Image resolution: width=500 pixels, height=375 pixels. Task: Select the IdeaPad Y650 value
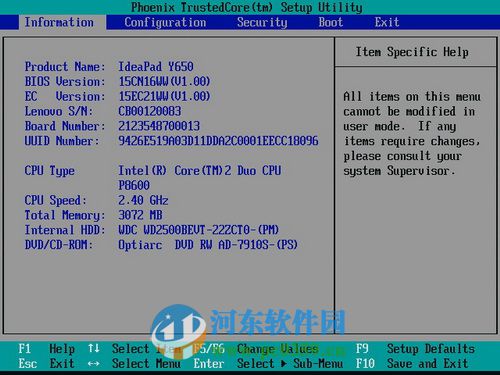(x=156, y=67)
